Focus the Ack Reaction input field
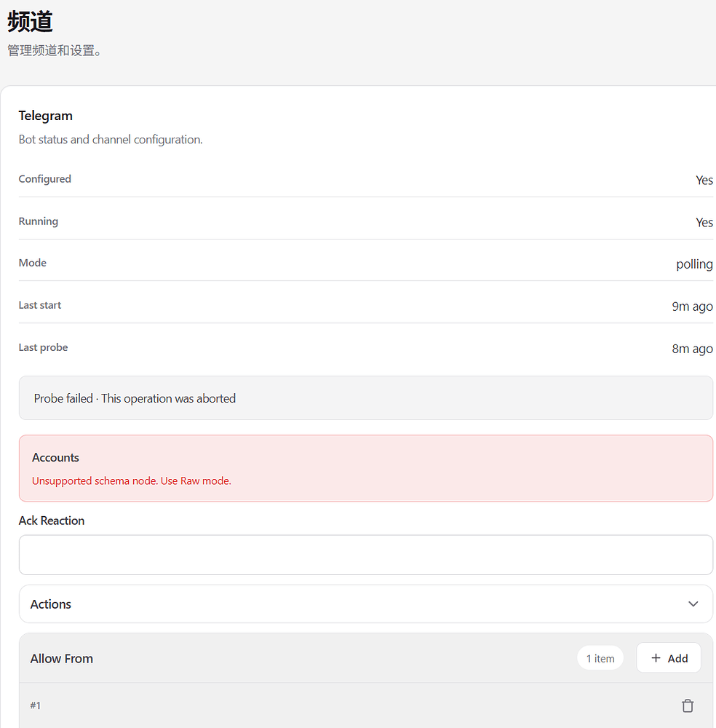This screenshot has width=716, height=728. coord(366,555)
